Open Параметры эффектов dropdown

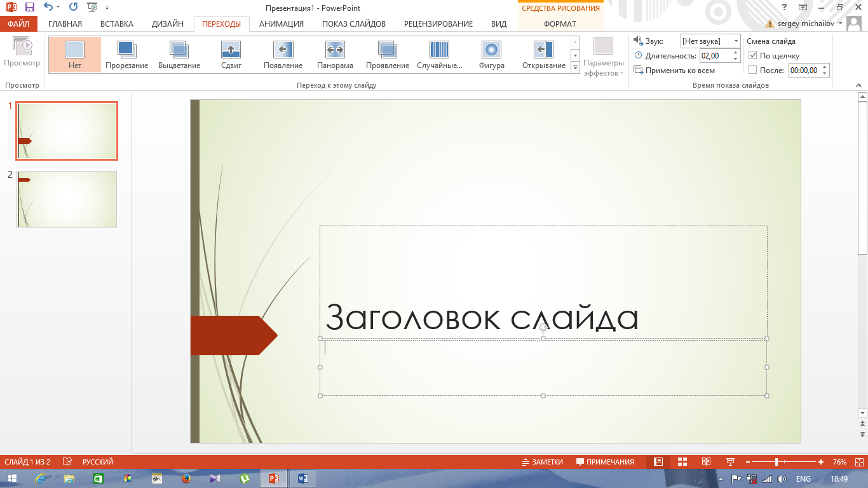[x=603, y=57]
